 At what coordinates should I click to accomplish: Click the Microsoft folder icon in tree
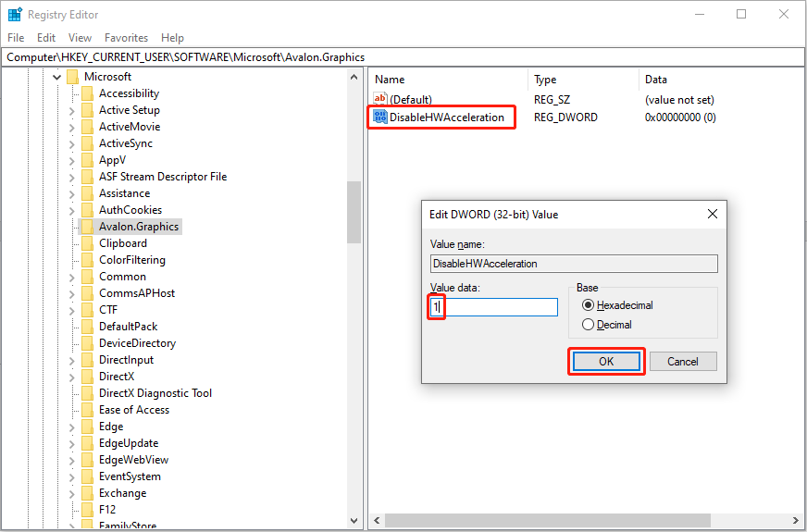(72, 77)
